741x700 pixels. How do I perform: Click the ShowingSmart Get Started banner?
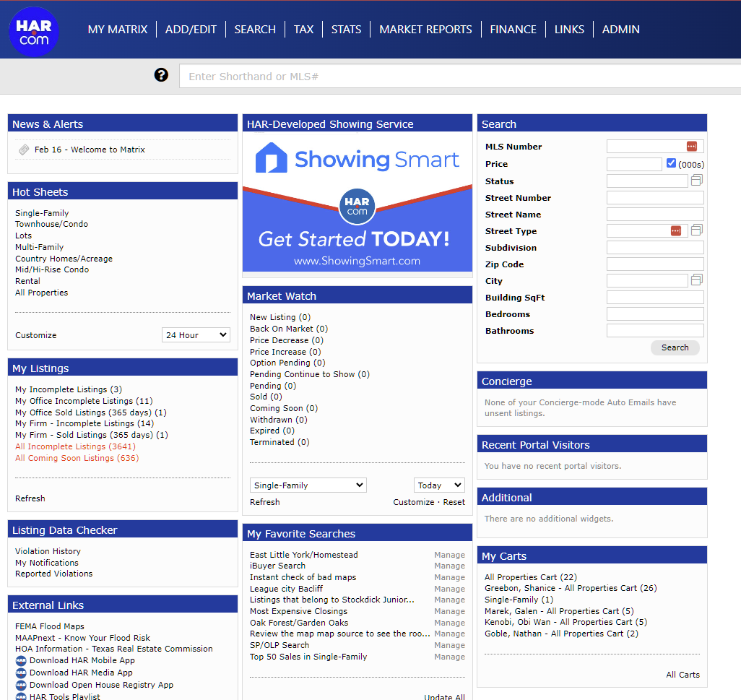[x=357, y=202]
